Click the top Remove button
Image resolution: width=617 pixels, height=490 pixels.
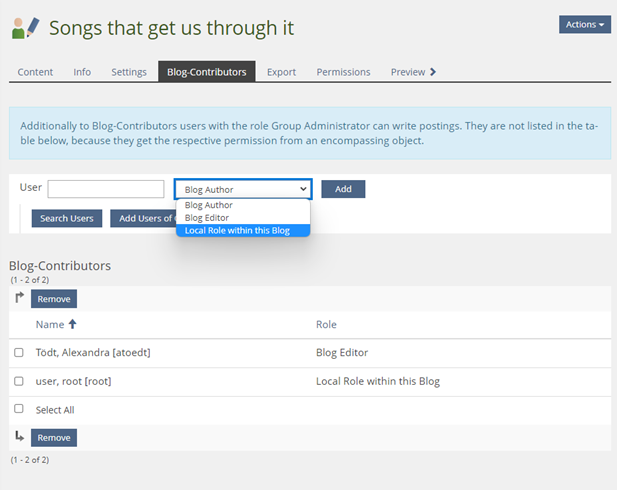coord(54,298)
